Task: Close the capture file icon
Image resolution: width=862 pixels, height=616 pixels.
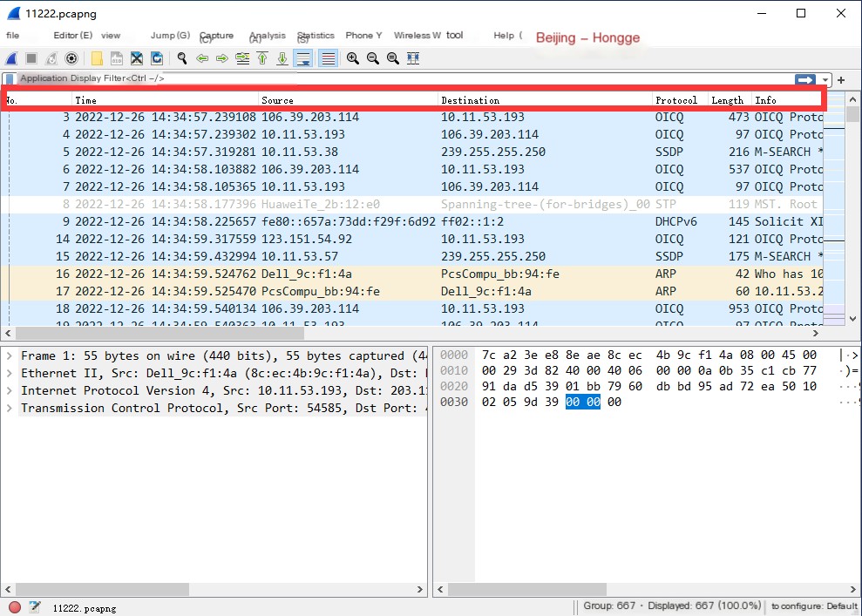Action: coord(137,58)
